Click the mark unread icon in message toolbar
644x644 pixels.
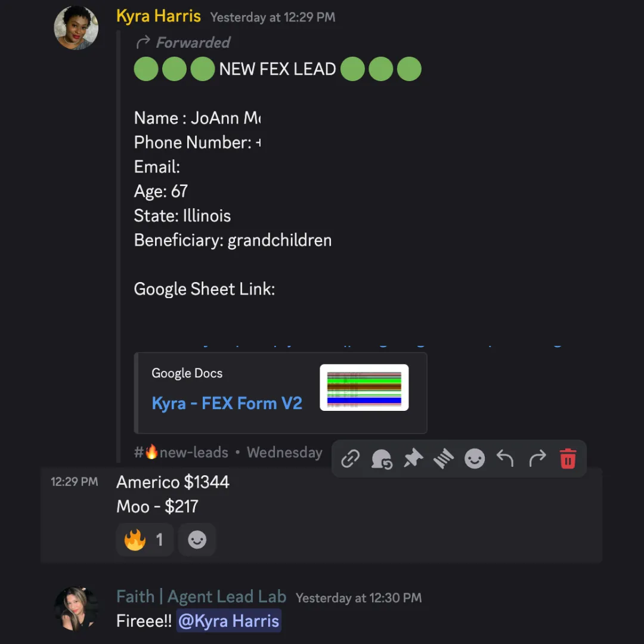coord(382,459)
